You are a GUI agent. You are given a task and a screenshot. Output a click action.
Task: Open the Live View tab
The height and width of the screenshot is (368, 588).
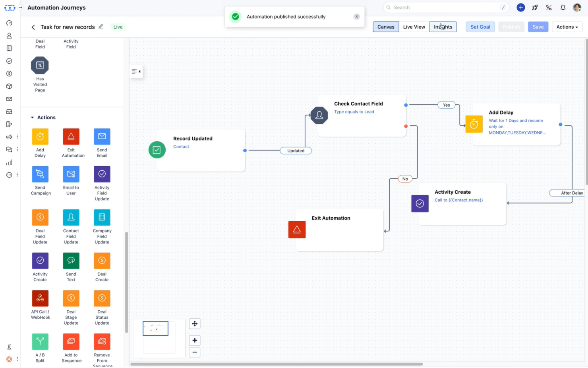[414, 27]
